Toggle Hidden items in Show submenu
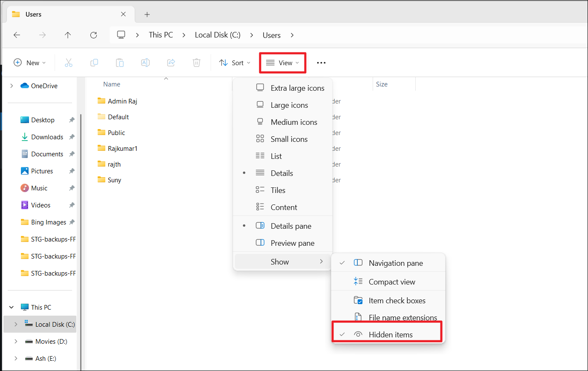This screenshot has width=588, height=371. point(390,334)
